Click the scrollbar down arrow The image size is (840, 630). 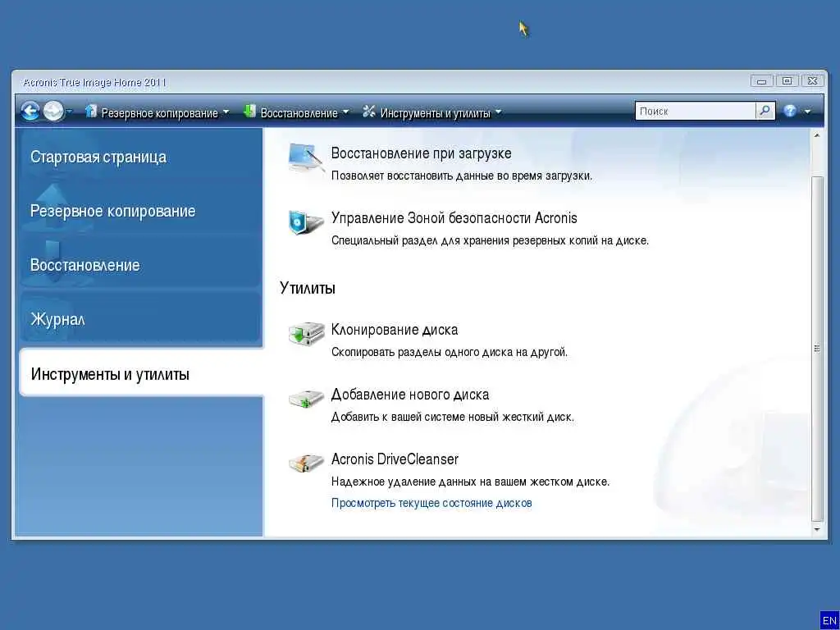pyautogui.click(x=817, y=529)
